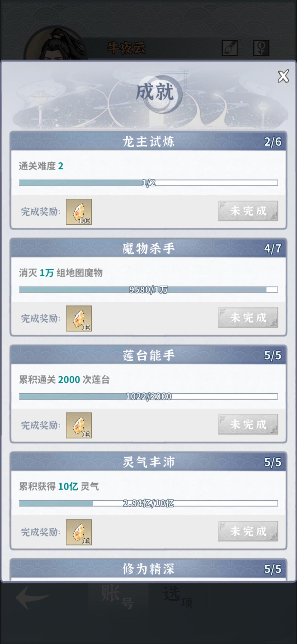Switch to the 账号 tab
Screen dimensions: 297x644
pos(118,597)
